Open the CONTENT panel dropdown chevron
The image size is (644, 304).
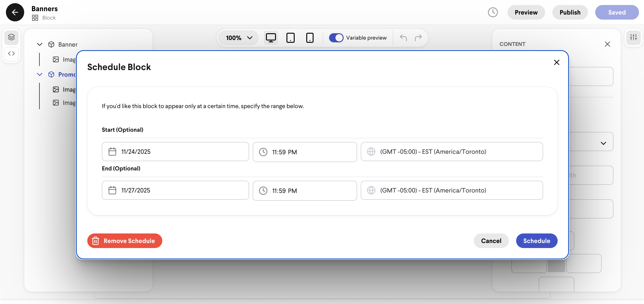[603, 143]
